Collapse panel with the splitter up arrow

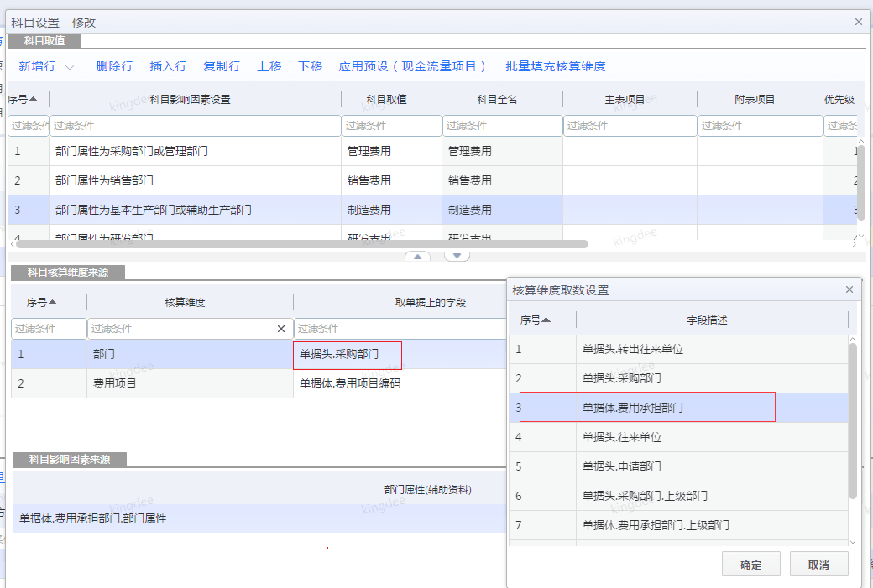[x=417, y=256]
